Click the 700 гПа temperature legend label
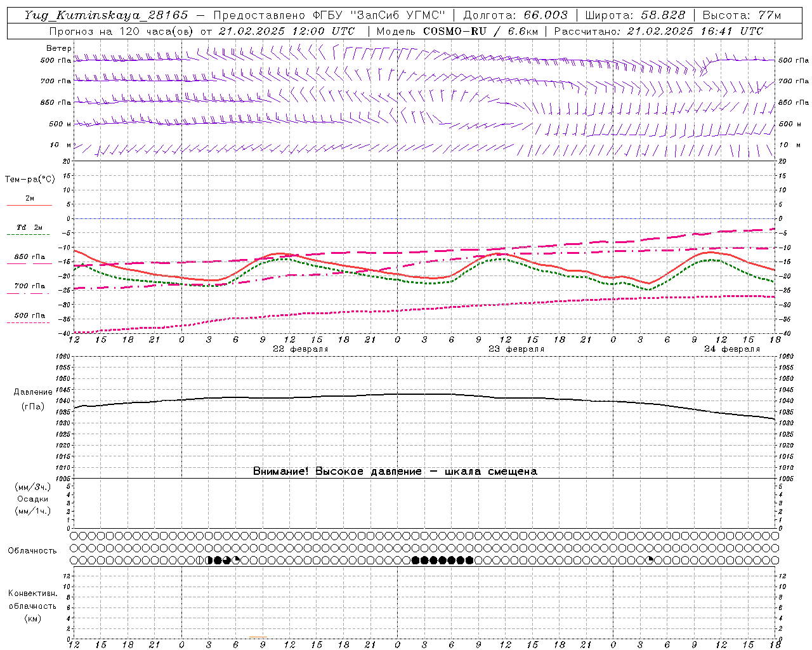812x650 pixels. point(30,286)
